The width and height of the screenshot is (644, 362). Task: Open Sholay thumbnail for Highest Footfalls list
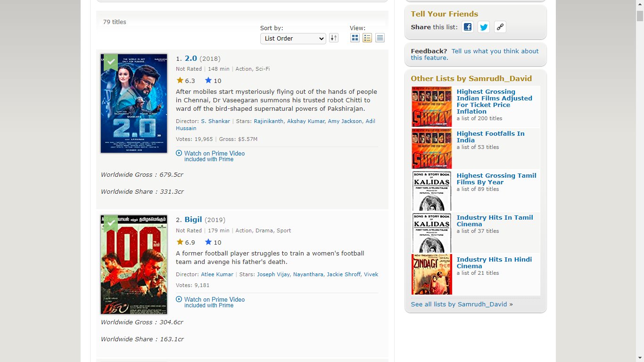pyautogui.click(x=431, y=148)
